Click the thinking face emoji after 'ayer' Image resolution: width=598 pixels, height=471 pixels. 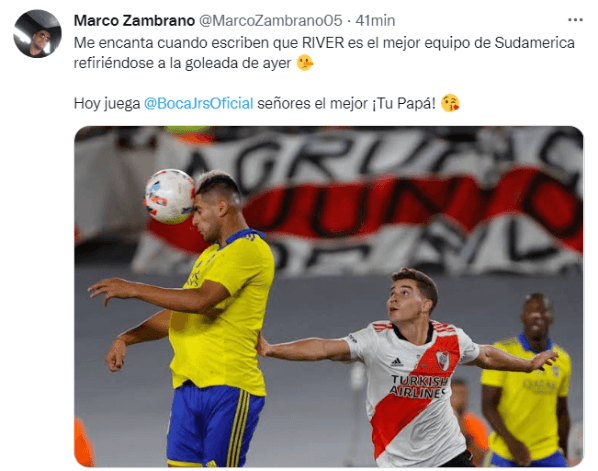(305, 63)
